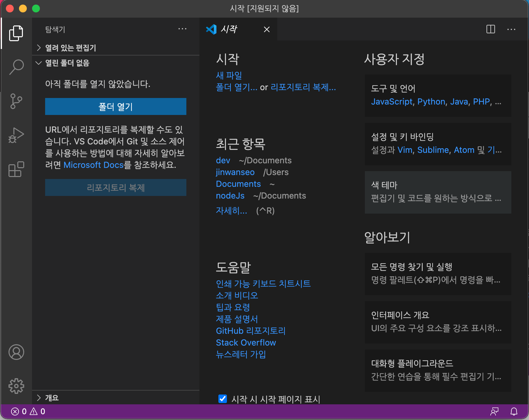
Task: Click the macOS yellow minimize window button
Action: 23,8
